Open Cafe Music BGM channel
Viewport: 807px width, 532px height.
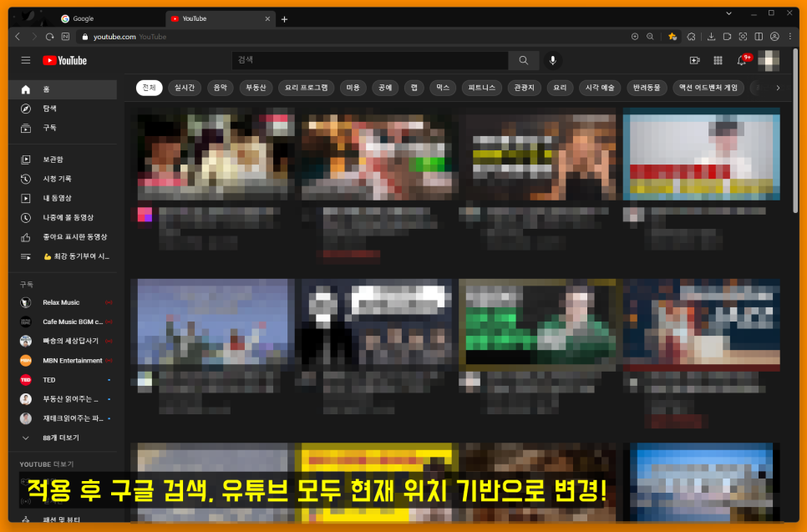(63, 322)
